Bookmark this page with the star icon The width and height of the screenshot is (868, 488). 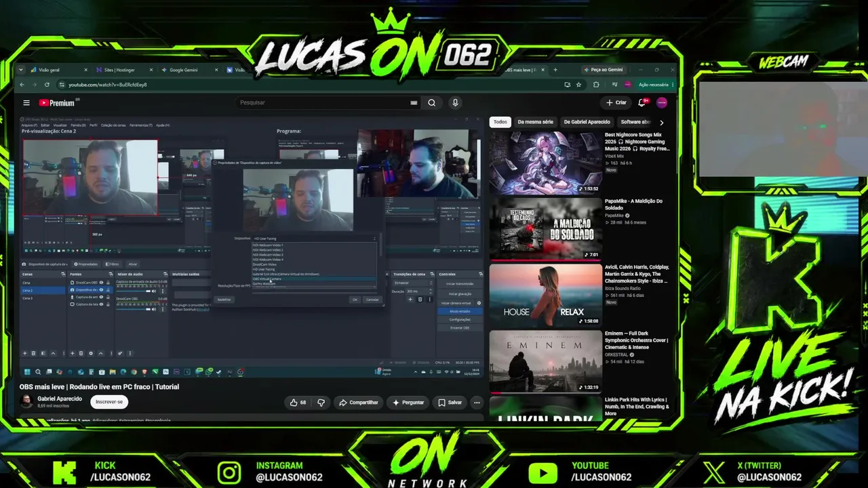(x=578, y=85)
